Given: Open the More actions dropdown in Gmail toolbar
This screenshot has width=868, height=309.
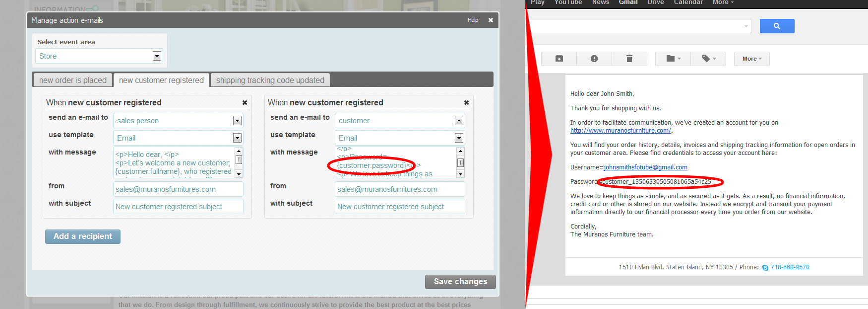Looking at the screenshot, I should click(x=752, y=59).
